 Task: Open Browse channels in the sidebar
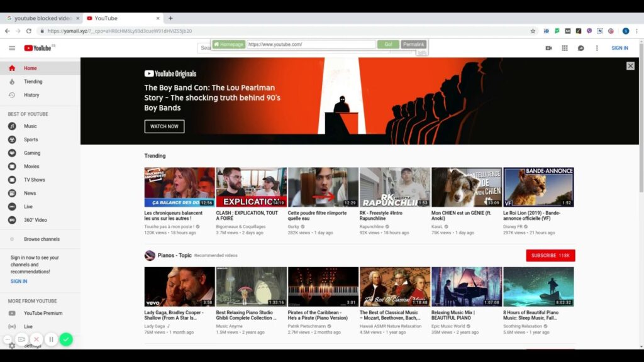pos(40,239)
